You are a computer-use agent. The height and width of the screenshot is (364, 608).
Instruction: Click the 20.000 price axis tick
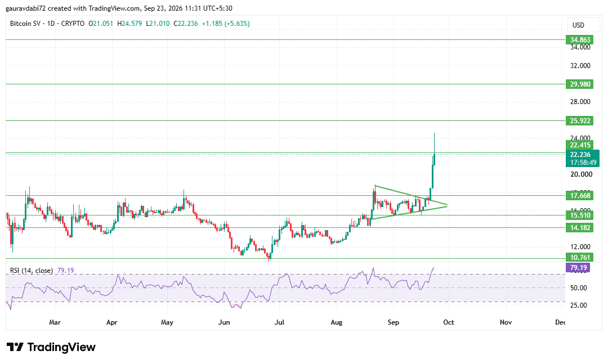point(581,174)
